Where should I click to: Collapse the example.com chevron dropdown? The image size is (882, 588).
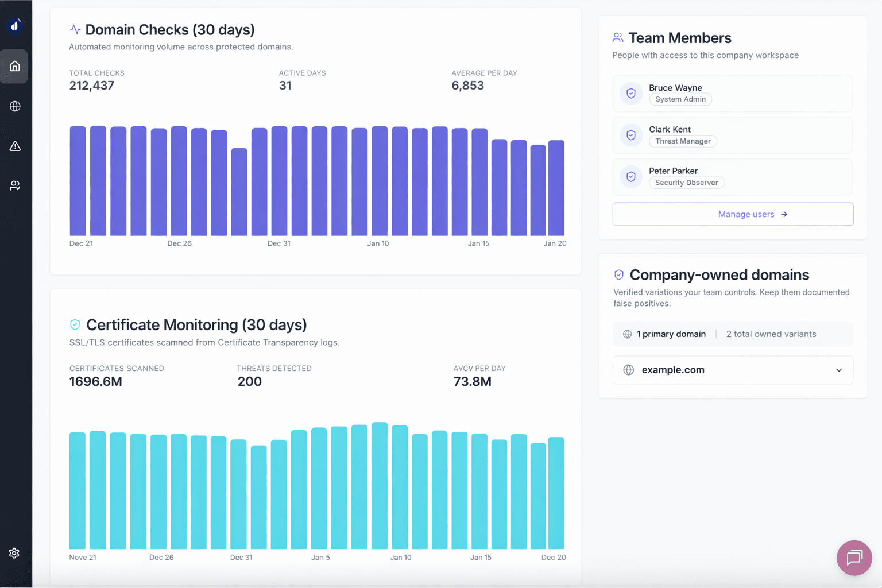839,370
